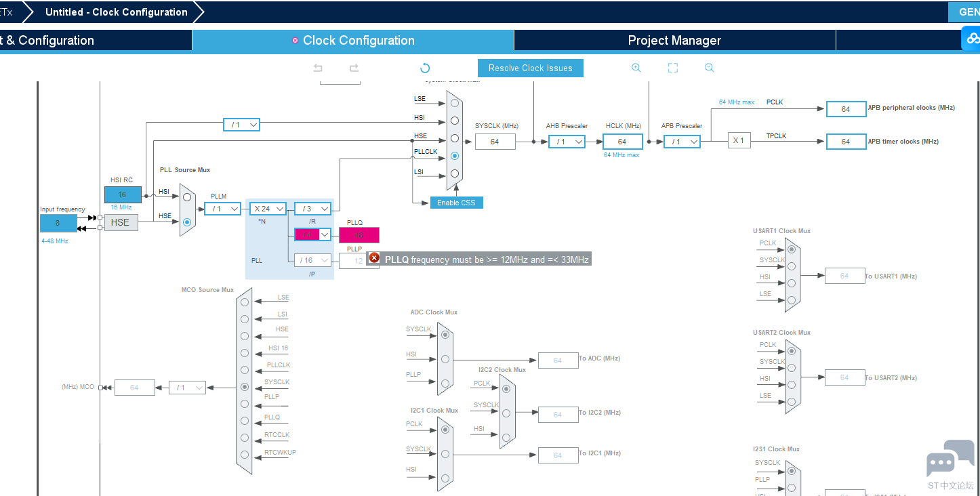Image resolution: width=980 pixels, height=496 pixels.
Task: Open the highlighted PLLQ divider dropdown
Action: click(x=312, y=234)
